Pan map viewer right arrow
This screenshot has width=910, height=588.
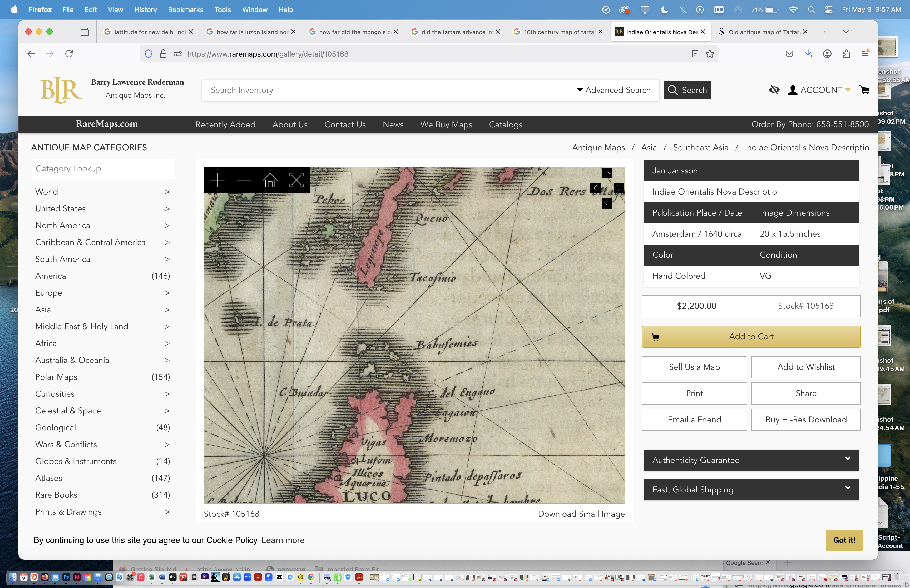[x=619, y=188]
